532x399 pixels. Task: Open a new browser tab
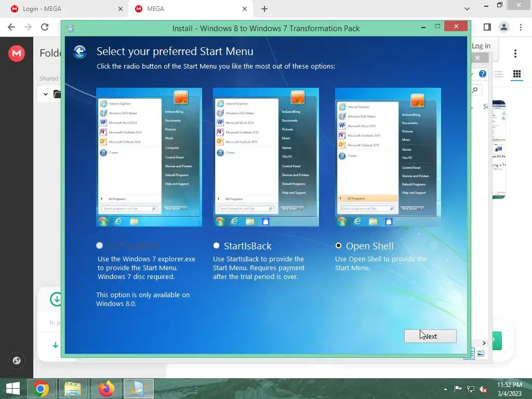[264, 9]
